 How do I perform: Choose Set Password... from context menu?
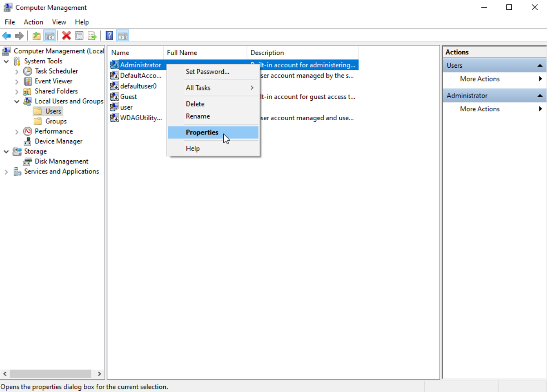point(213,72)
